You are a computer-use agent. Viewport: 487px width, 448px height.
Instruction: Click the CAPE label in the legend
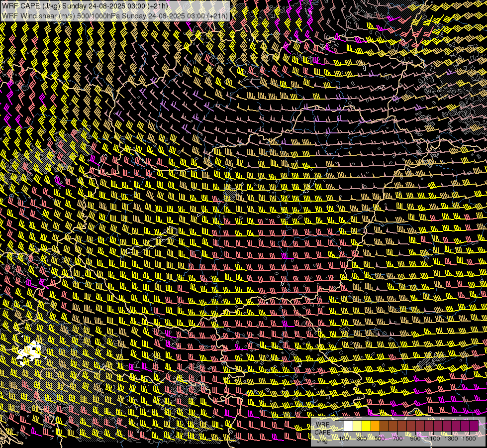point(323,432)
